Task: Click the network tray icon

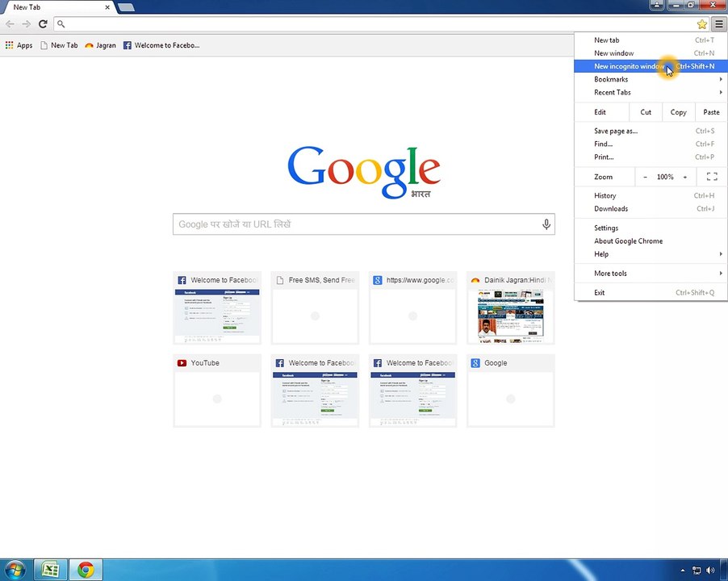Action: [x=697, y=571]
